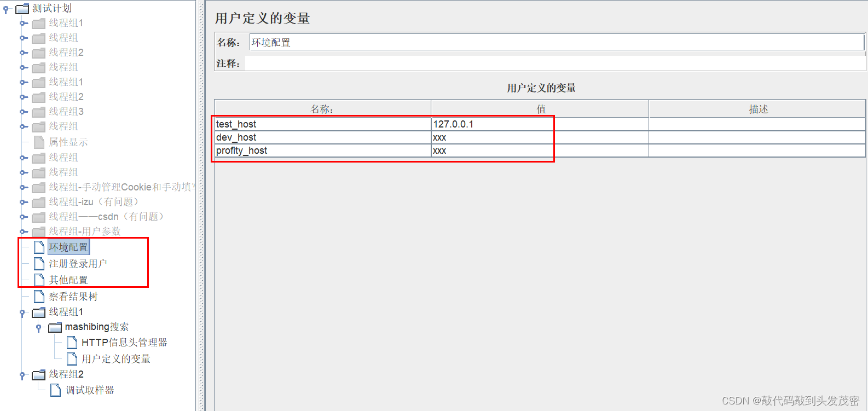The image size is (868, 411).
Task: Click the folder icon of 线程组——csdn（有问题）
Action: [x=38, y=217]
